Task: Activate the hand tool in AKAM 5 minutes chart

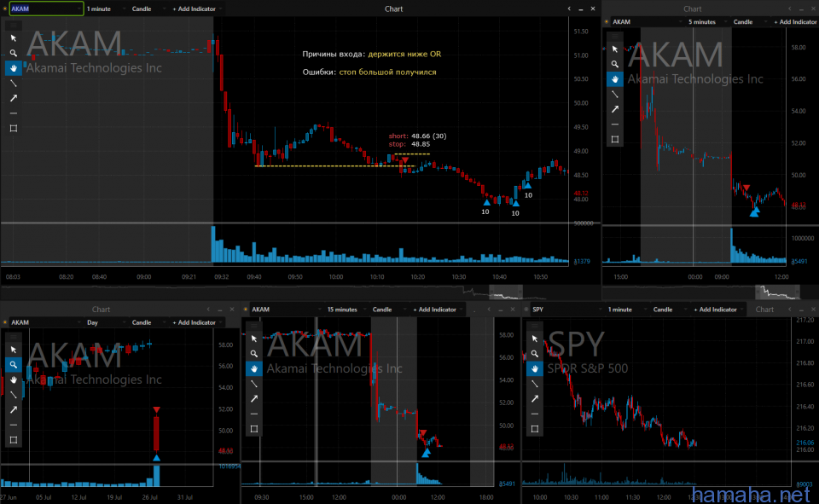Action: [x=615, y=79]
